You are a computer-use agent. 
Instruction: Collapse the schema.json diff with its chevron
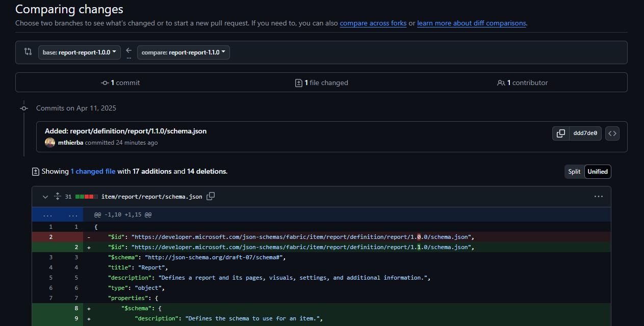[45, 196]
